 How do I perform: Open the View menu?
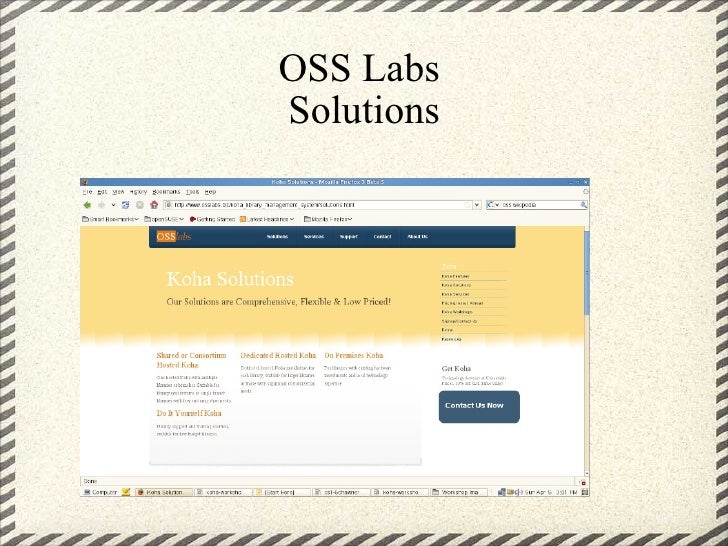(x=118, y=192)
